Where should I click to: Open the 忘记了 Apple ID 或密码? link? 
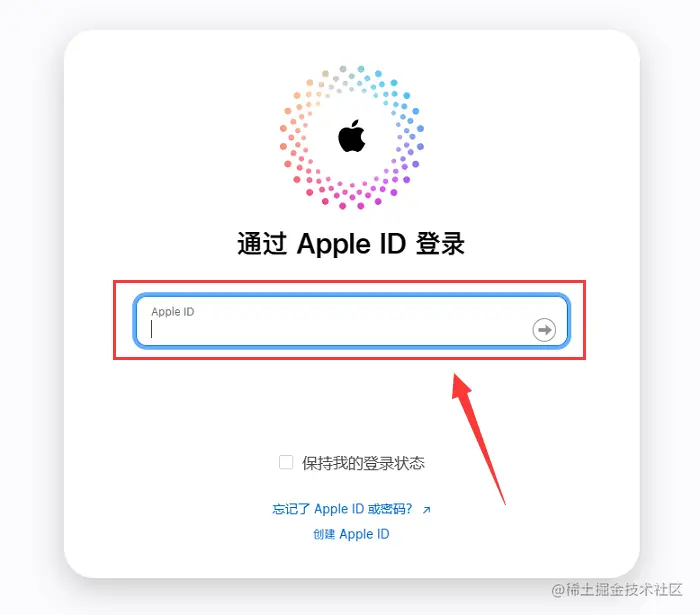[x=342, y=509]
